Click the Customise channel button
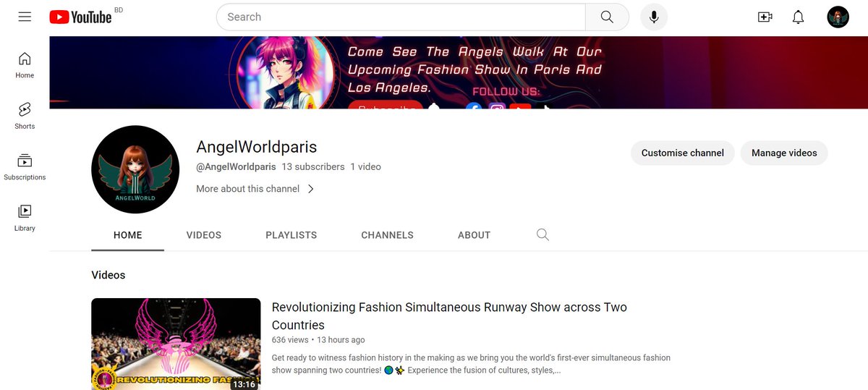The height and width of the screenshot is (390, 868). click(x=683, y=153)
